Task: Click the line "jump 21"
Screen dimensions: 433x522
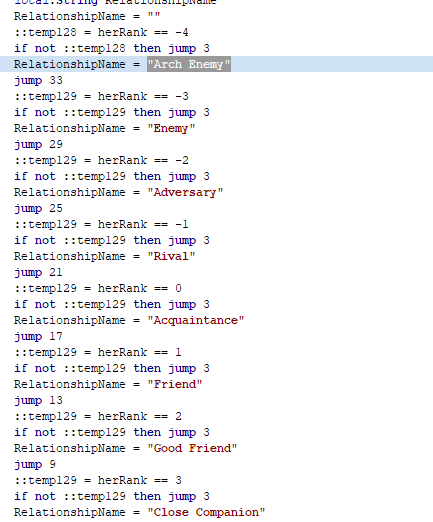Action: 38,272
